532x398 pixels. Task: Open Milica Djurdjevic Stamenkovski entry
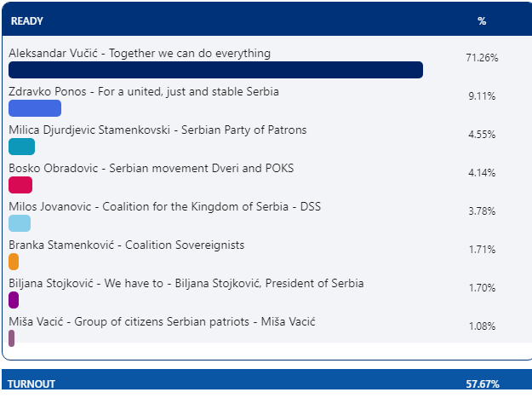click(x=157, y=130)
